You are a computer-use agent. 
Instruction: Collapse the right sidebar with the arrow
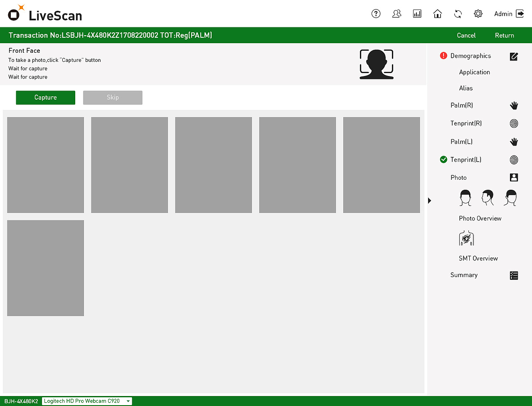click(429, 201)
